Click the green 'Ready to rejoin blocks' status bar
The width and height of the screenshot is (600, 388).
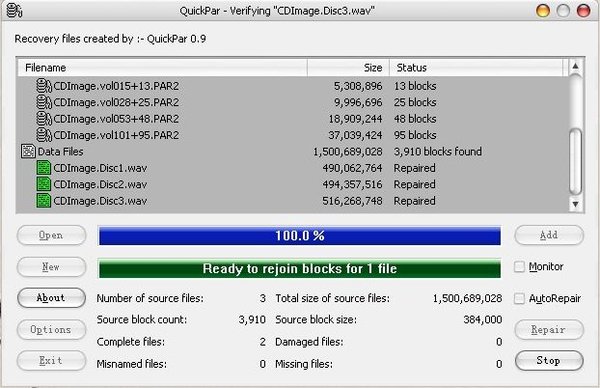coord(300,269)
